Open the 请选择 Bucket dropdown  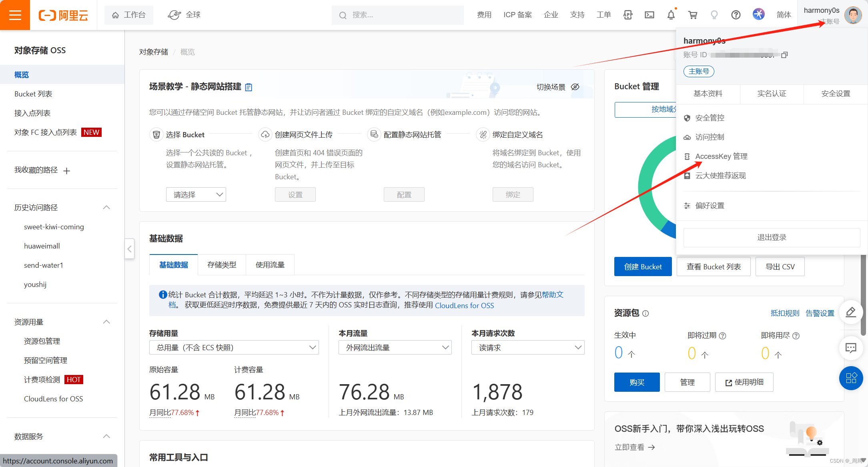click(196, 194)
